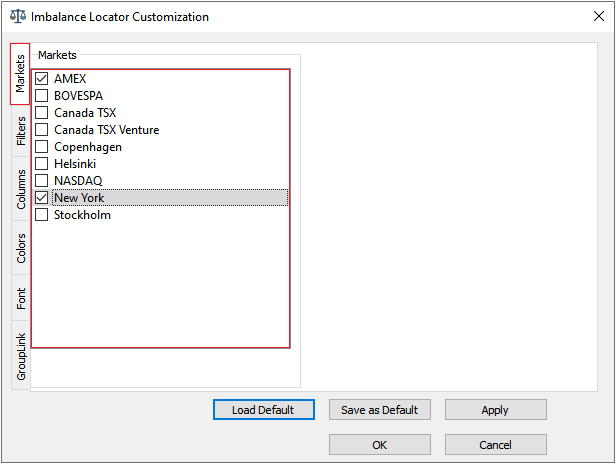
Task: Enable the Copenhagen market checkbox
Action: point(42,147)
